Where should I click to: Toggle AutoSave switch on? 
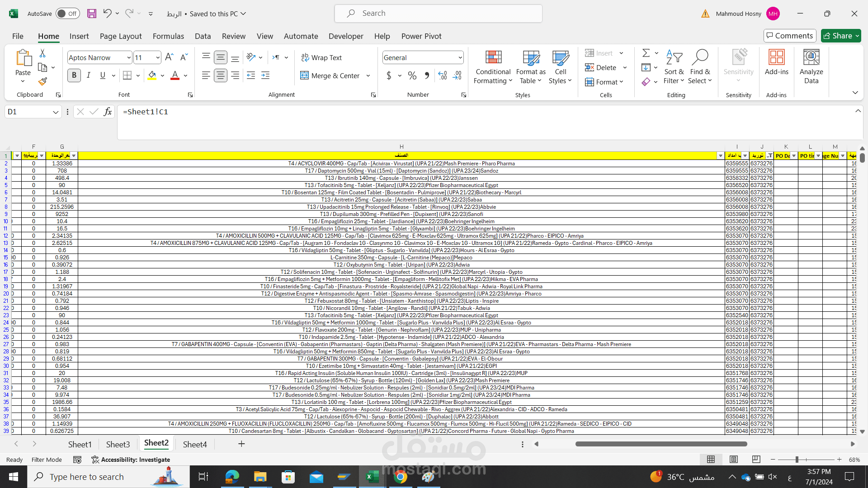tap(68, 14)
